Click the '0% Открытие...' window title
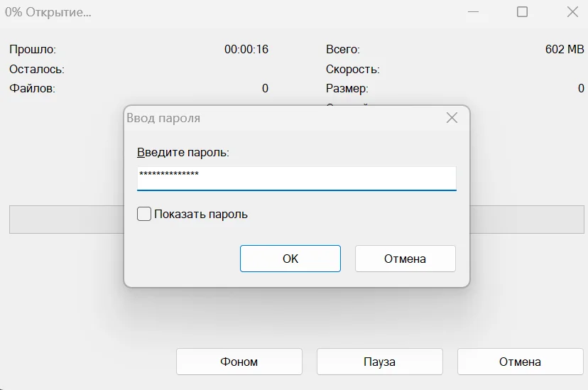This screenshot has width=588, height=390. tap(48, 12)
